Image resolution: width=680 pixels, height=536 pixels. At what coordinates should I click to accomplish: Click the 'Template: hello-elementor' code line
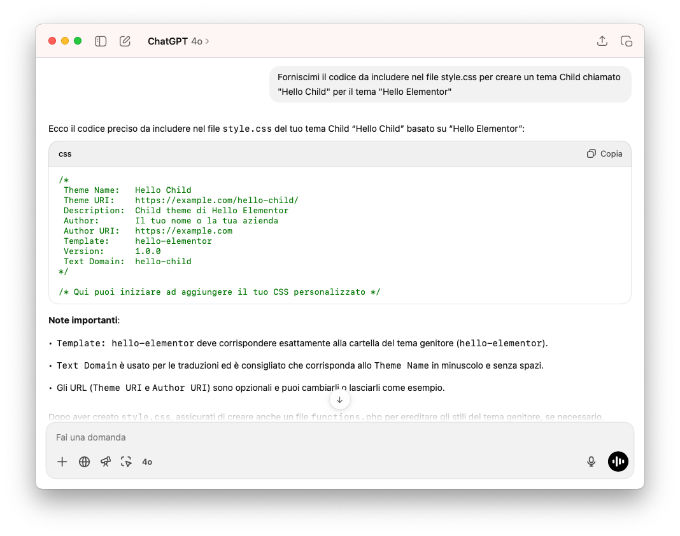[x=137, y=241]
